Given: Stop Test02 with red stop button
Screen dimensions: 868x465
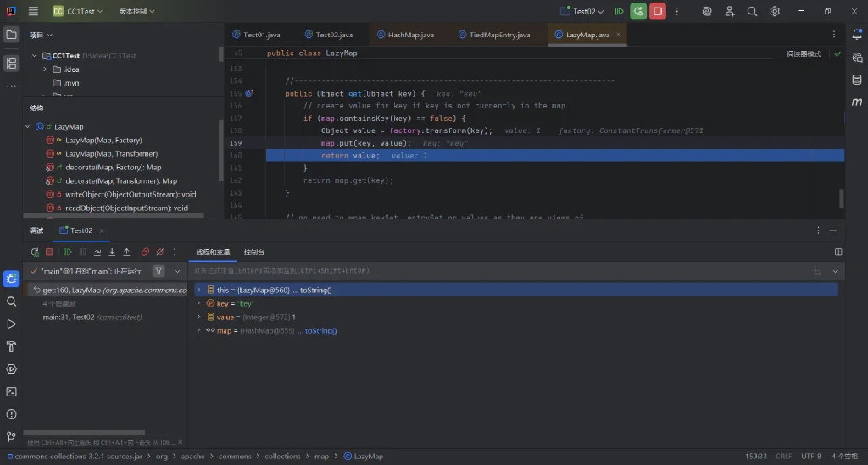Looking at the screenshot, I should (x=658, y=11).
